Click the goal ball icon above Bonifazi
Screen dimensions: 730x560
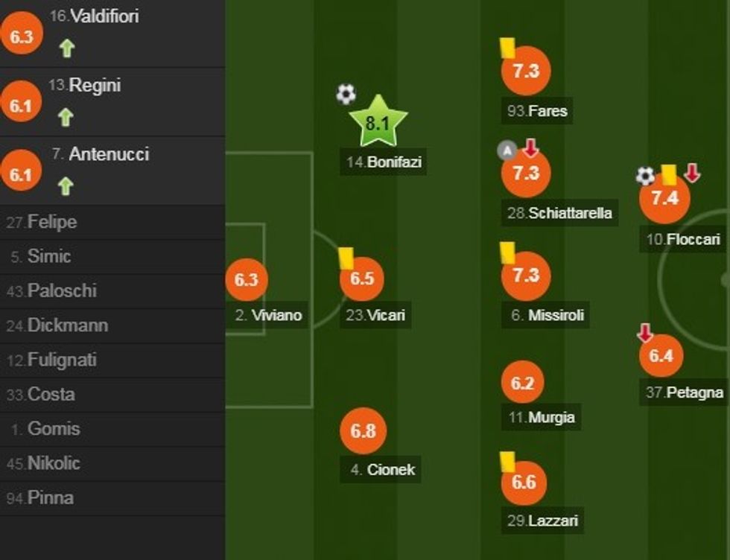click(x=346, y=94)
